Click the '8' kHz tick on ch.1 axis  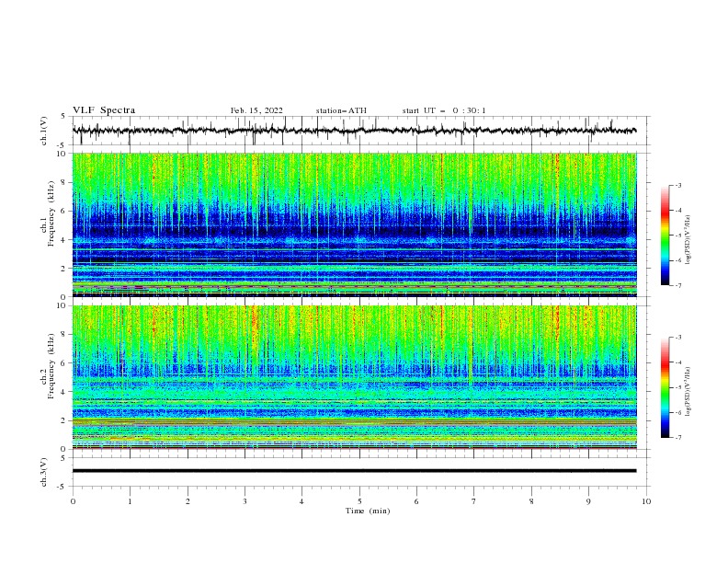(x=64, y=182)
